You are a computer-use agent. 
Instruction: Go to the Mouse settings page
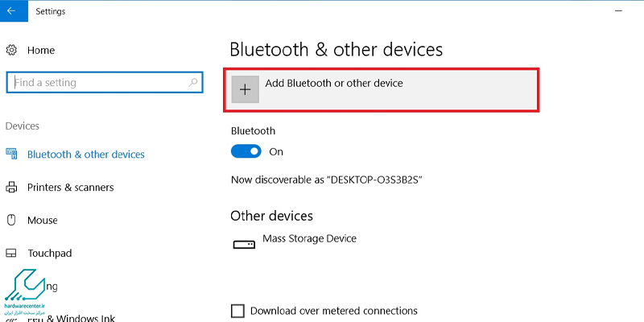click(41, 220)
